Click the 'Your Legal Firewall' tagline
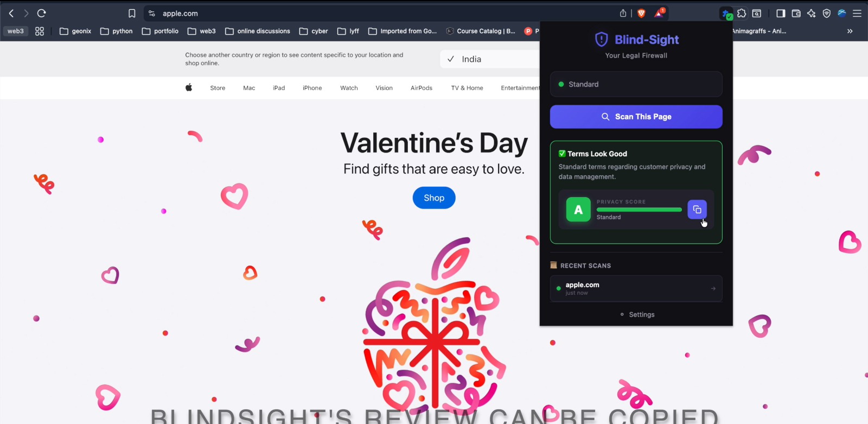Screen dimensions: 868x424 [636, 55]
